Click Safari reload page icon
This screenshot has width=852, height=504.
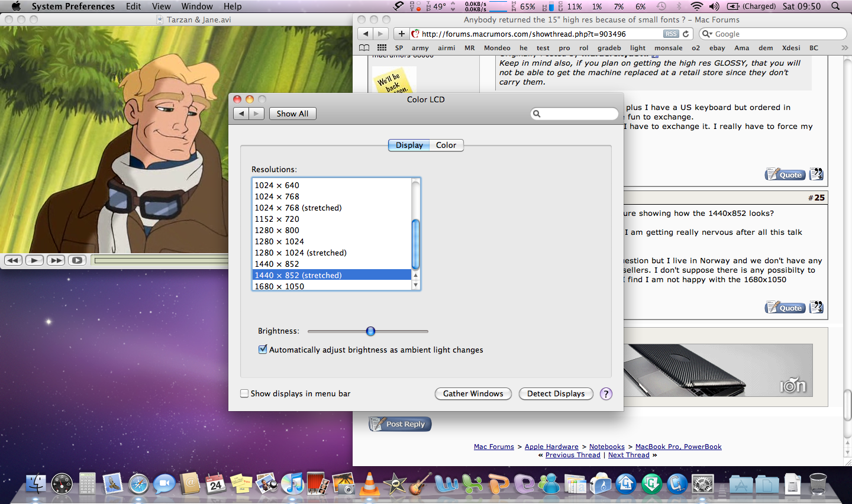(686, 34)
